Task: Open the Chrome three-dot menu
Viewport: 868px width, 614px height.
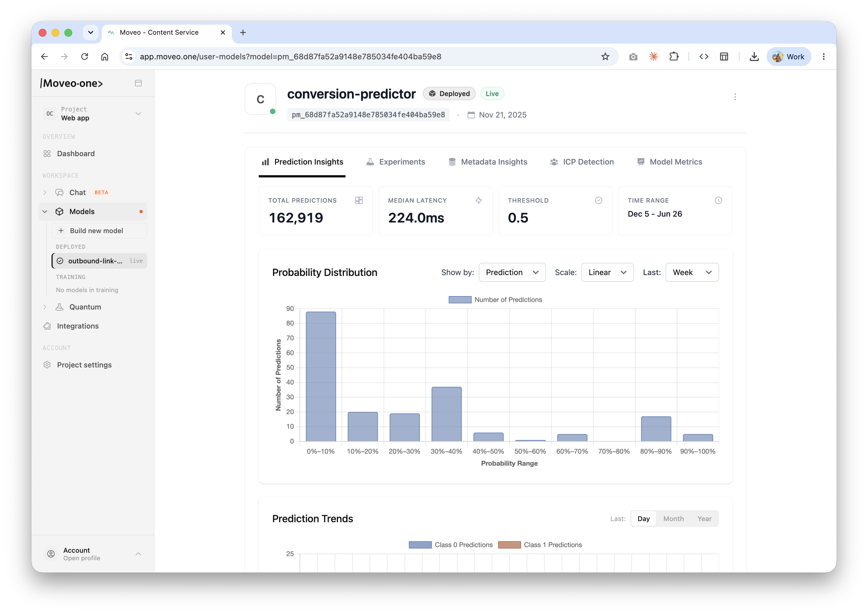Action: click(823, 56)
